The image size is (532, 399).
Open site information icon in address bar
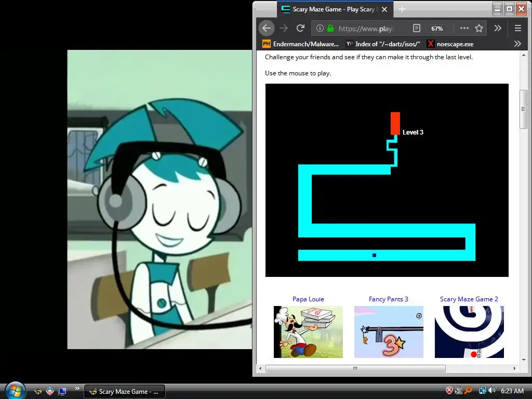pos(320,28)
